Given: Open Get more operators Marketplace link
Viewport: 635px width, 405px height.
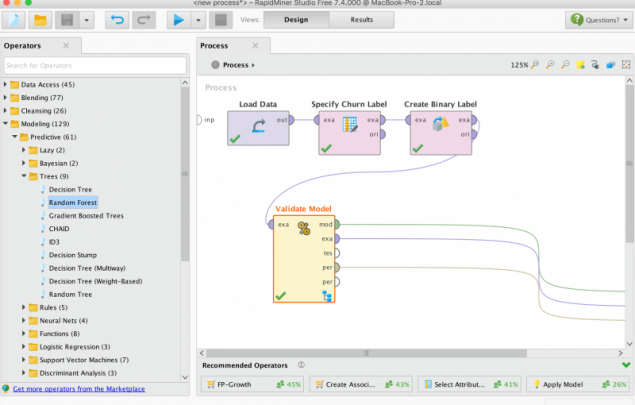Looking at the screenshot, I should click(79, 389).
